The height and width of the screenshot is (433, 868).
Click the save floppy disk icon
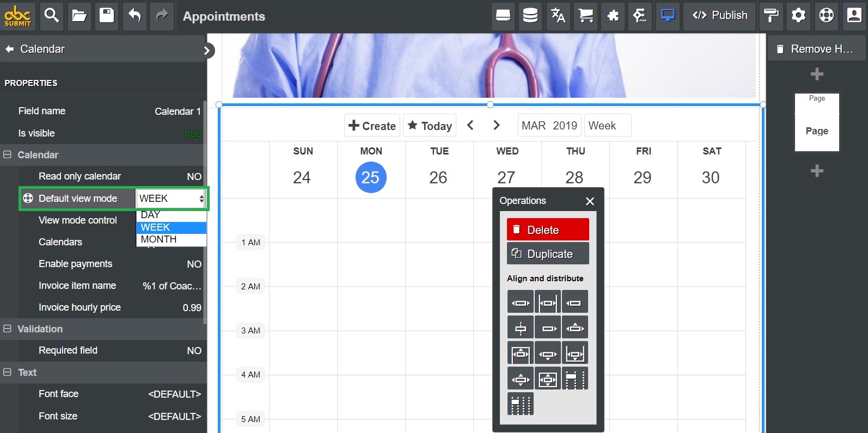pyautogui.click(x=107, y=16)
